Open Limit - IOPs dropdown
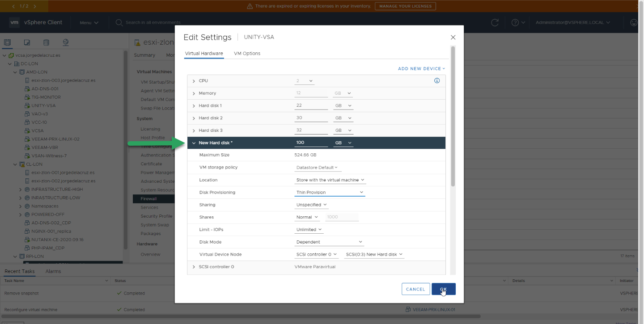The width and height of the screenshot is (644, 324). 309,230
